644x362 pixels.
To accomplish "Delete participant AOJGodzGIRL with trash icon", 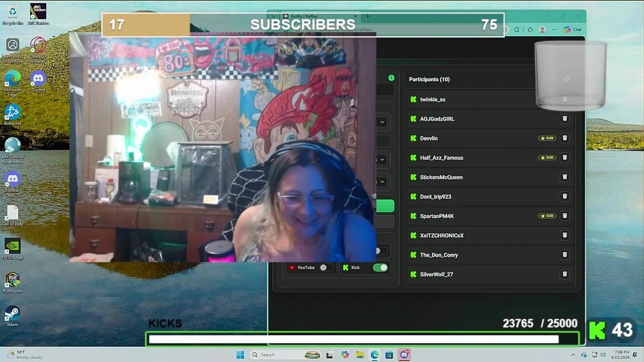I will pyautogui.click(x=565, y=119).
